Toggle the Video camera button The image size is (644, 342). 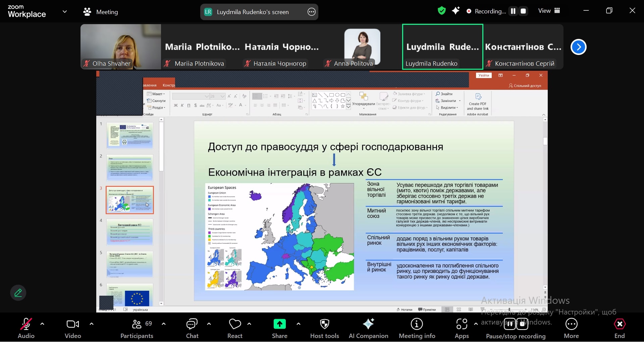pos(73,328)
